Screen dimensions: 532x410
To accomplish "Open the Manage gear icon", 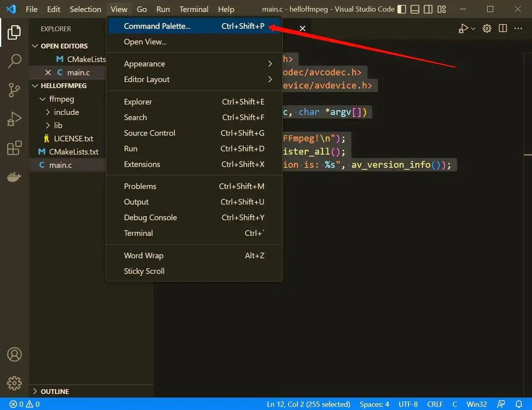I will pyautogui.click(x=14, y=383).
